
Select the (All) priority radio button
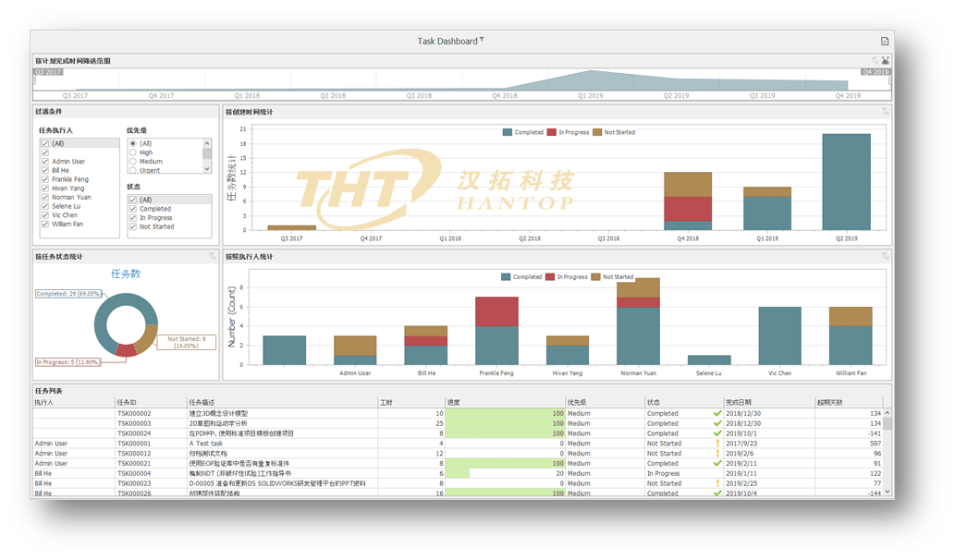point(133,143)
